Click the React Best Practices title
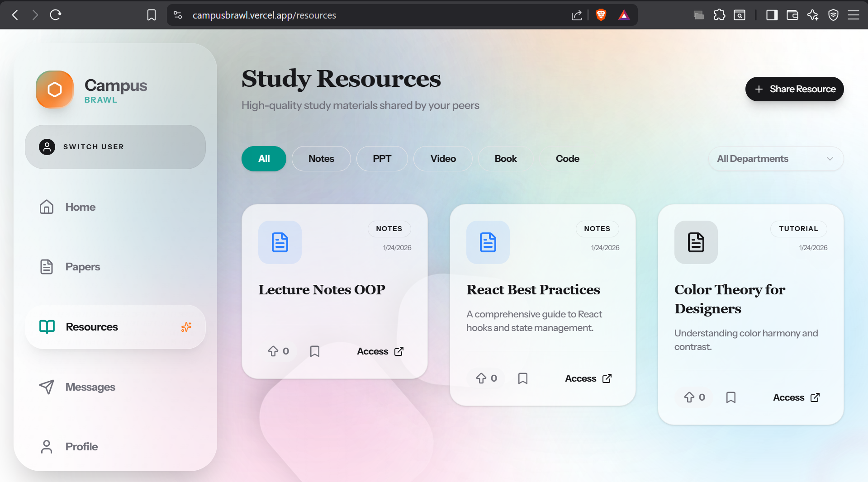This screenshot has width=868, height=482. coord(533,289)
